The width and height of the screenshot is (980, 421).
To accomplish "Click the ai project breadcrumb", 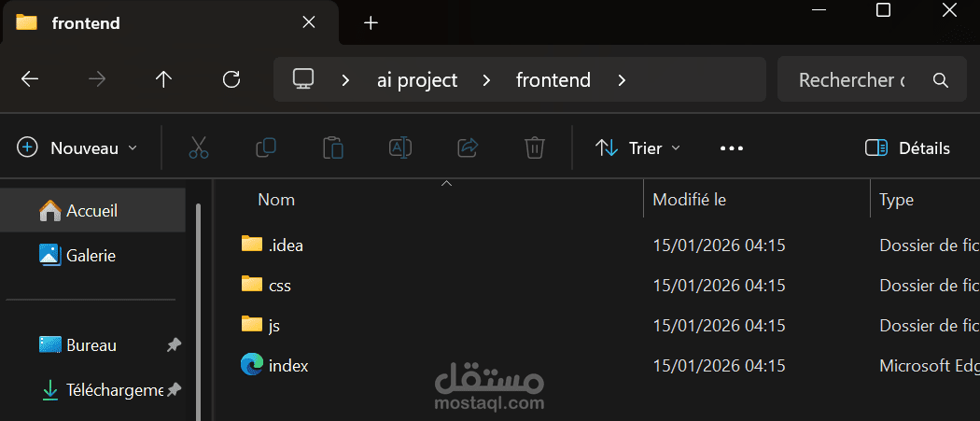I will pyautogui.click(x=415, y=80).
